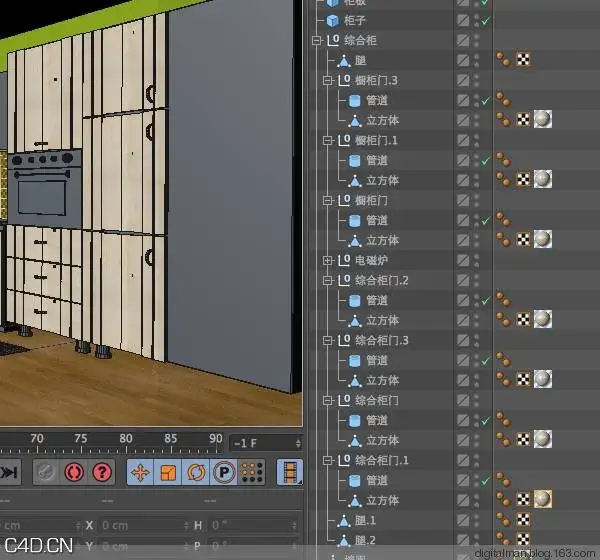Collapse the 综合柜 group
The image size is (600, 560).
tap(316, 41)
